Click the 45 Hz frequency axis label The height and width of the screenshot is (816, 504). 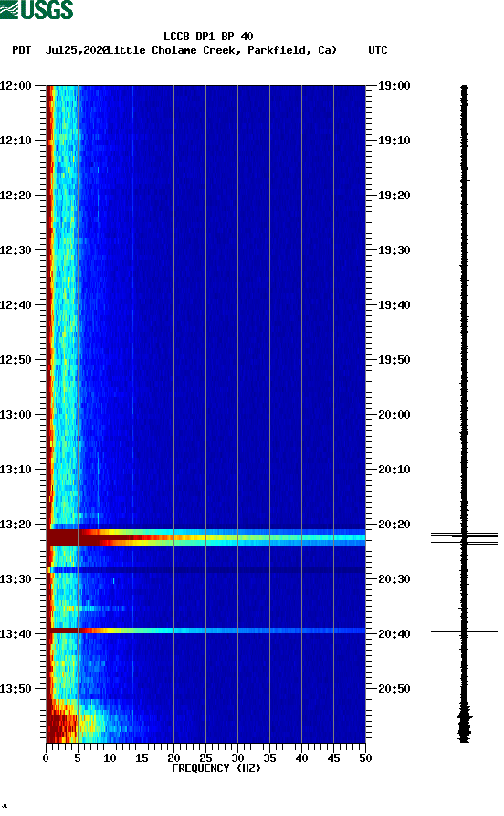coord(333,758)
